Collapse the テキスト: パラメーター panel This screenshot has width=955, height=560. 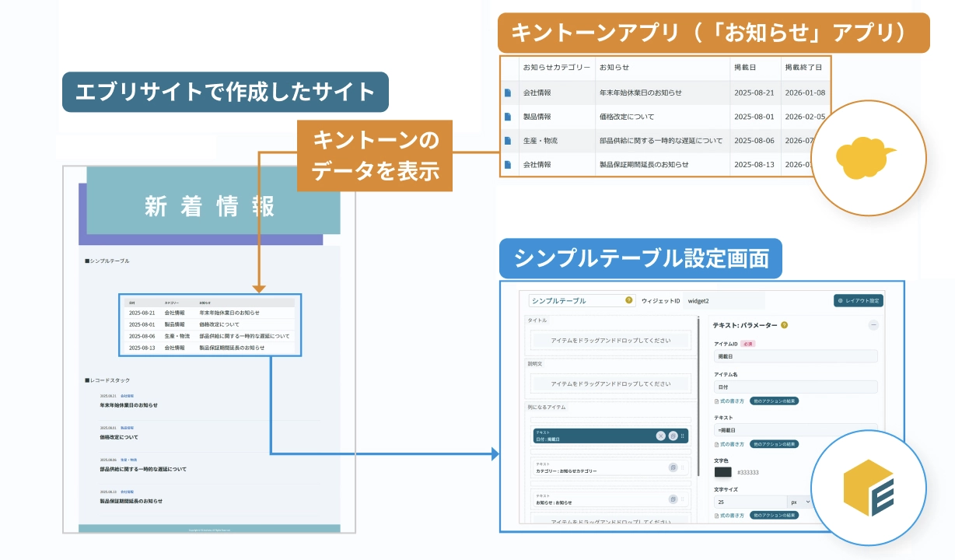873,325
